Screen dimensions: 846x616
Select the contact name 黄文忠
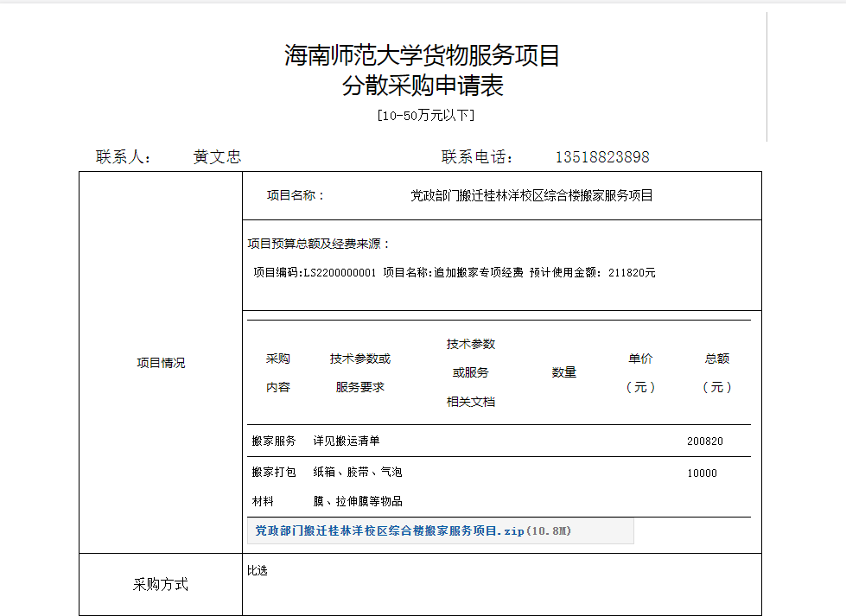(x=217, y=157)
